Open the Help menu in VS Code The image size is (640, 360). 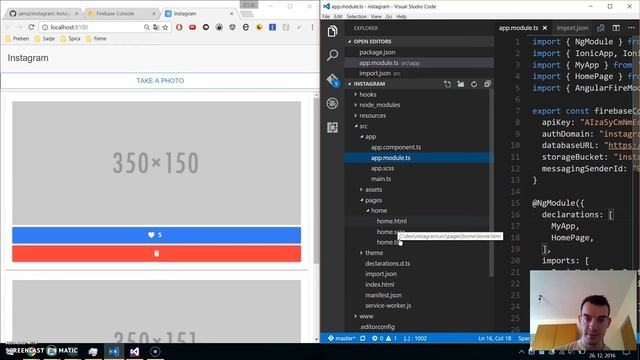click(401, 17)
